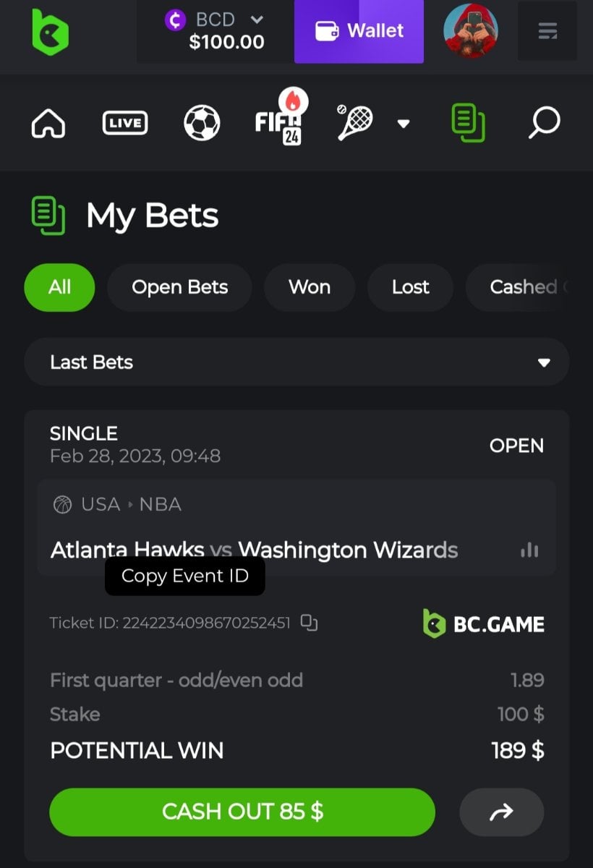
Task: Open the LIVE events icon
Action: [x=125, y=123]
